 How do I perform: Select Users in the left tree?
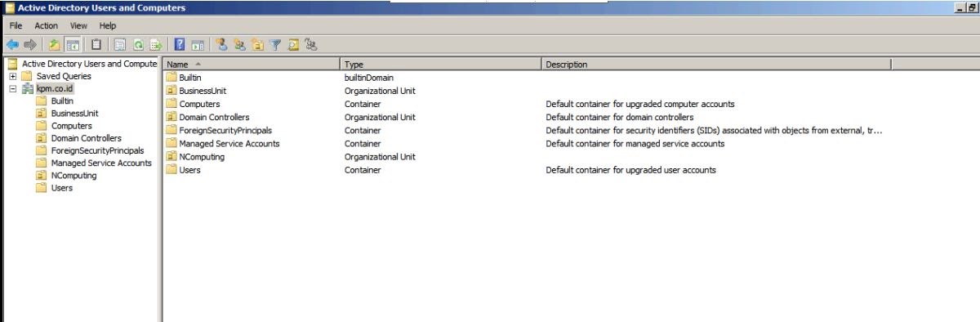[62, 187]
